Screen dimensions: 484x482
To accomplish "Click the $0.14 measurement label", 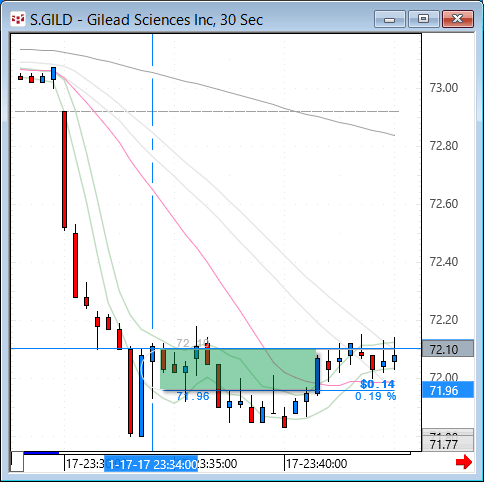I will pos(378,384).
